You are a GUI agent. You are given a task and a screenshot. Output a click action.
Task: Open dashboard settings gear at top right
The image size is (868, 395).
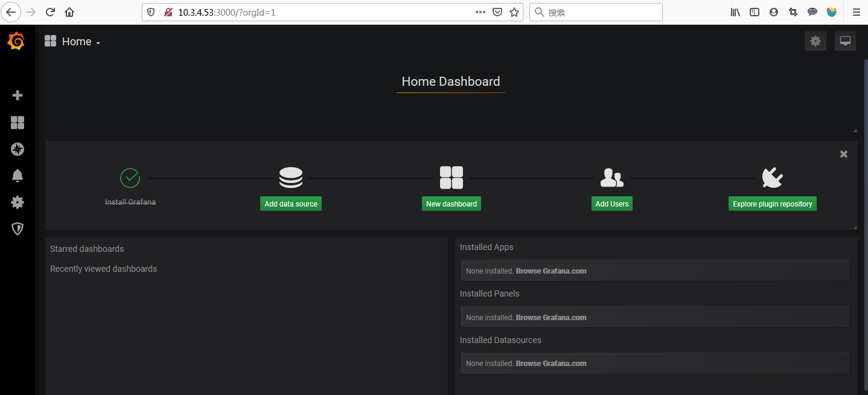(815, 41)
